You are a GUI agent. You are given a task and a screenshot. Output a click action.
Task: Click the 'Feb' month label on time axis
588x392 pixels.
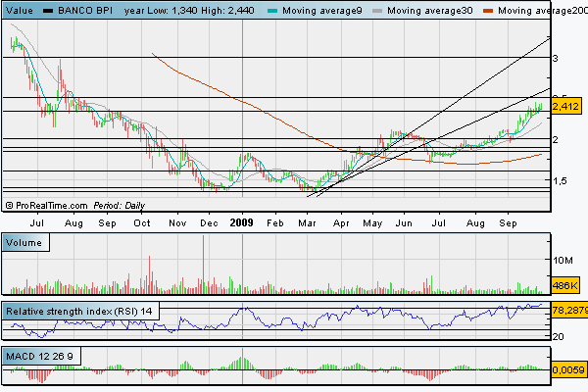pyautogui.click(x=274, y=223)
